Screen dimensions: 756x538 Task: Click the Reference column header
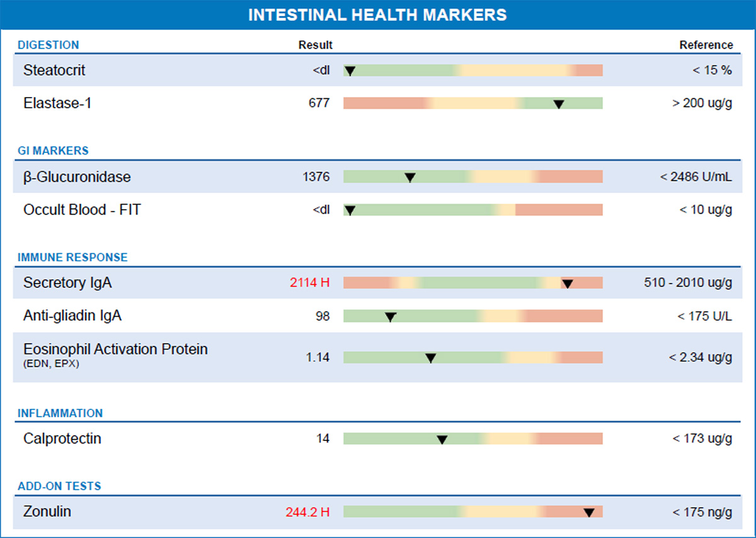point(706,45)
